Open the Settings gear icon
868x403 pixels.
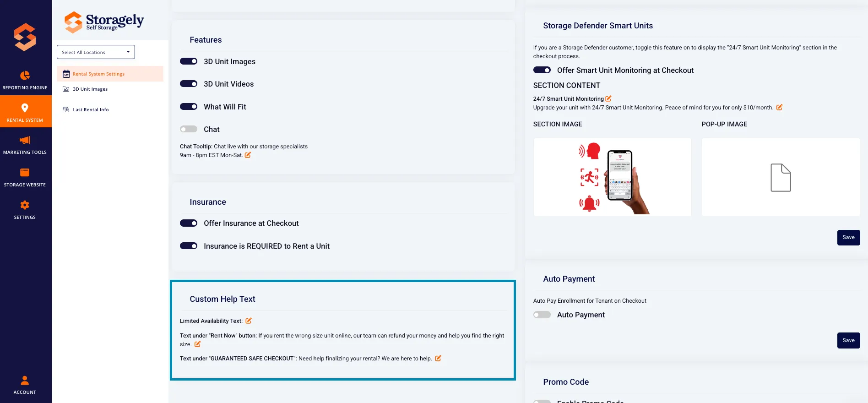pyautogui.click(x=25, y=205)
